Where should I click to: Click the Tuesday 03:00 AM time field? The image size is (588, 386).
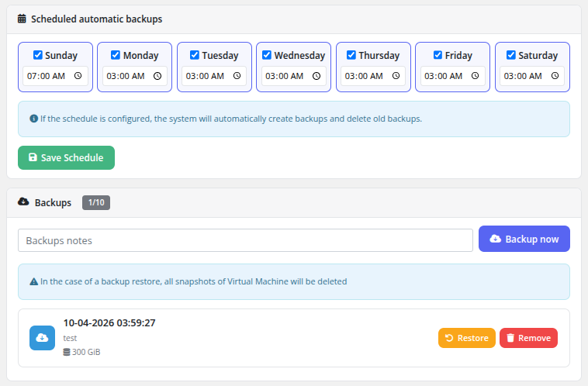215,76
